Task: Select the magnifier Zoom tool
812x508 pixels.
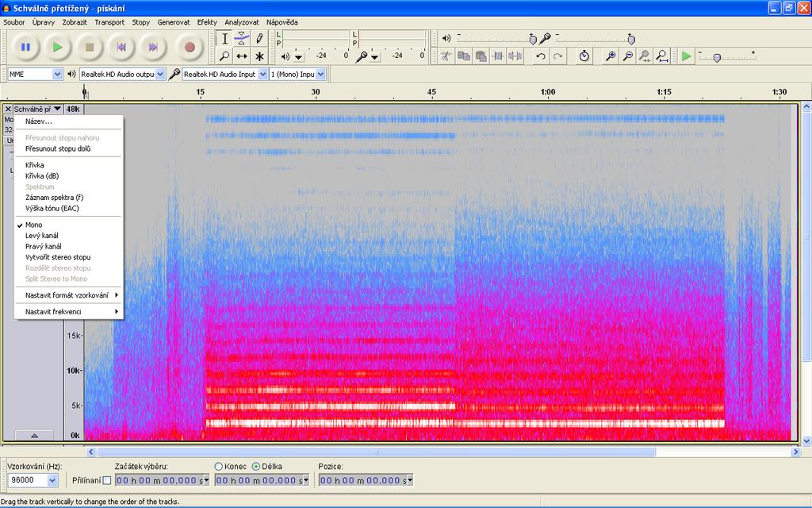Action: tap(224, 56)
